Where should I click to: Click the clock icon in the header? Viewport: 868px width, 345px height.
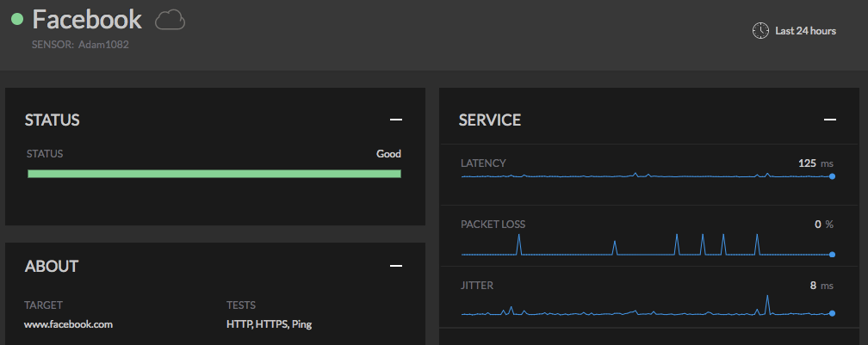click(x=760, y=30)
